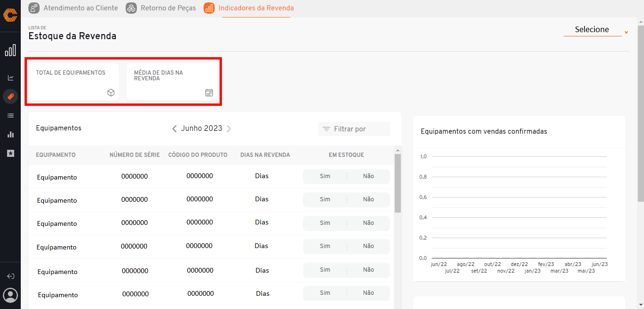Click the Indicadores da Revenda tab icon
Screen dimensions: 644x309
tap(209, 8)
